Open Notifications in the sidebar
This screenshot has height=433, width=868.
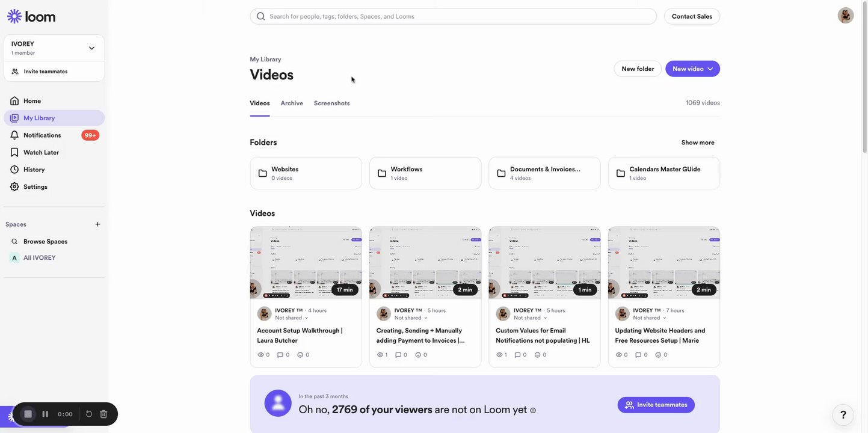(x=54, y=135)
